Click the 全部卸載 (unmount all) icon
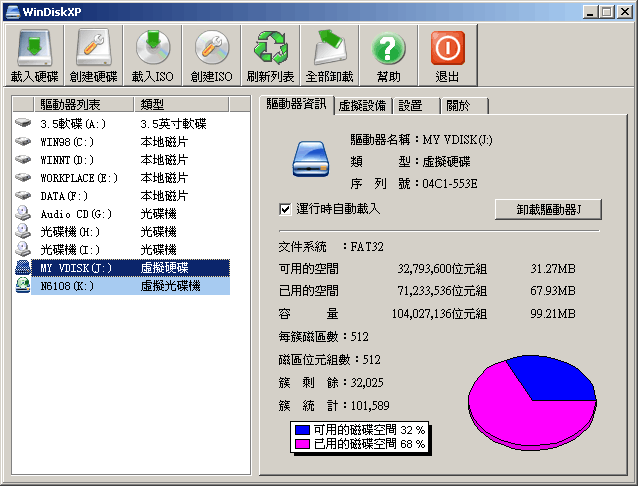This screenshot has width=638, height=486. click(330, 55)
